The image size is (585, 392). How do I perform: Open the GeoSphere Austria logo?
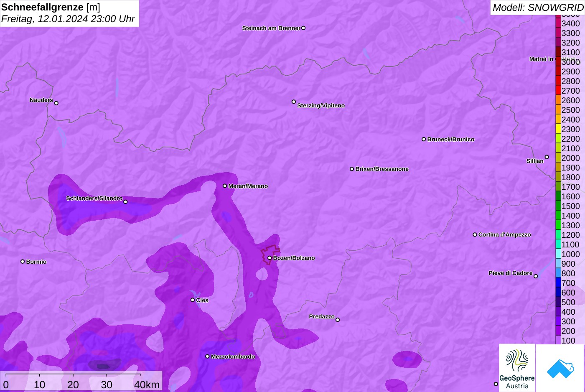517,368
